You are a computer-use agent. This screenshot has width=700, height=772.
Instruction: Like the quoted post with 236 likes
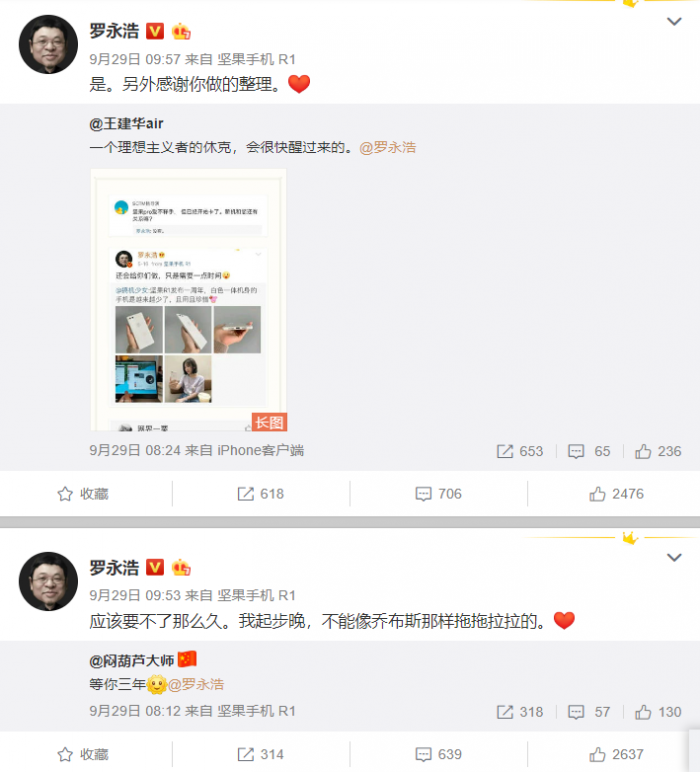point(658,451)
